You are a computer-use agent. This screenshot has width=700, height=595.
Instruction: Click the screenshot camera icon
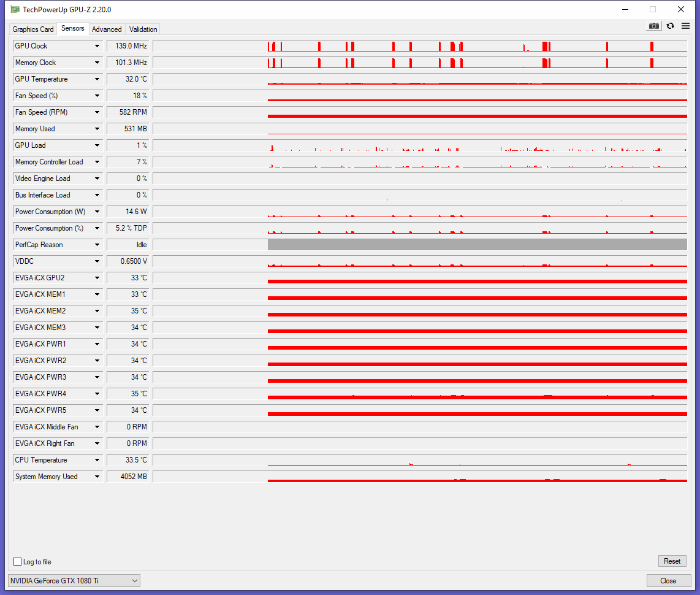(x=654, y=26)
